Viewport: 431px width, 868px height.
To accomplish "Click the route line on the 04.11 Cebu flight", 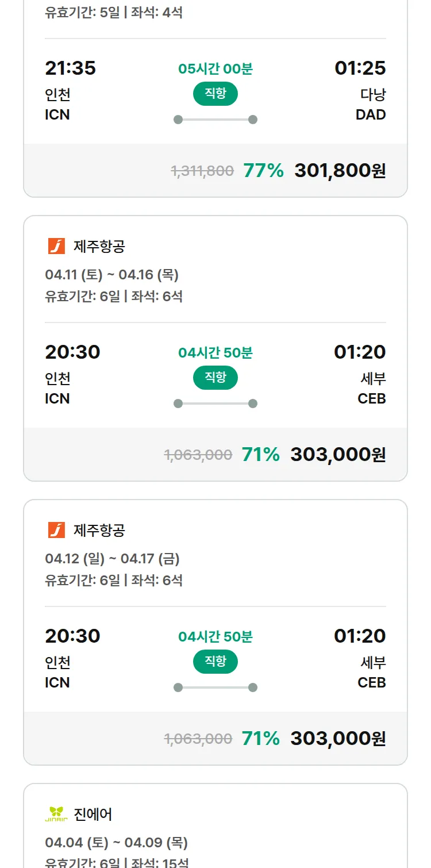I will [215, 404].
